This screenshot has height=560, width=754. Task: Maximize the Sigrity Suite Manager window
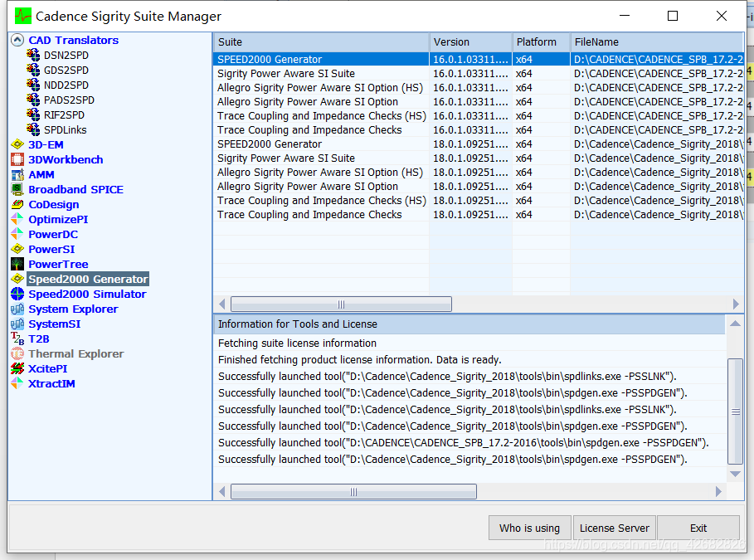(x=673, y=16)
